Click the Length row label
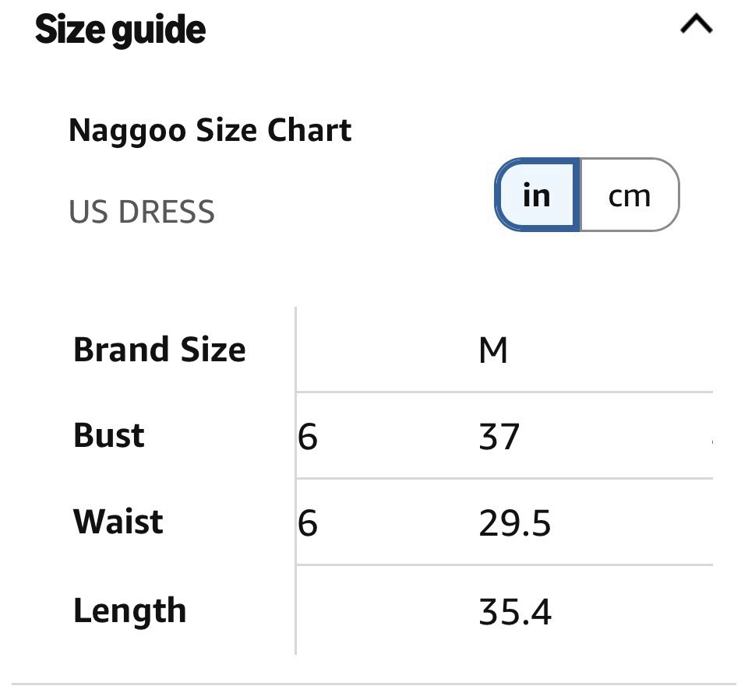The image size is (748, 700). 129,611
